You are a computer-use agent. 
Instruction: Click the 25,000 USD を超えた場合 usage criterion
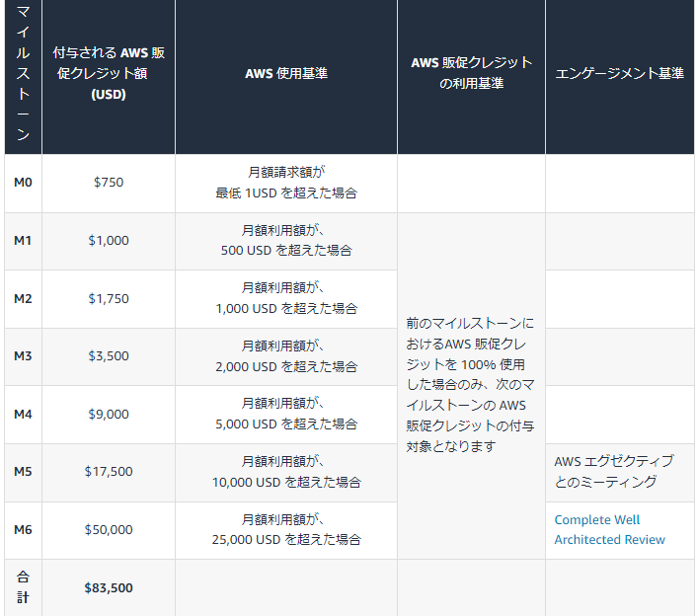[x=286, y=540]
